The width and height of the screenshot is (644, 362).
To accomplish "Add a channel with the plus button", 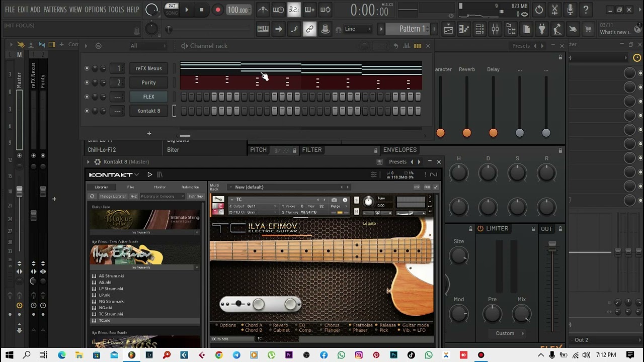I will point(149,133).
